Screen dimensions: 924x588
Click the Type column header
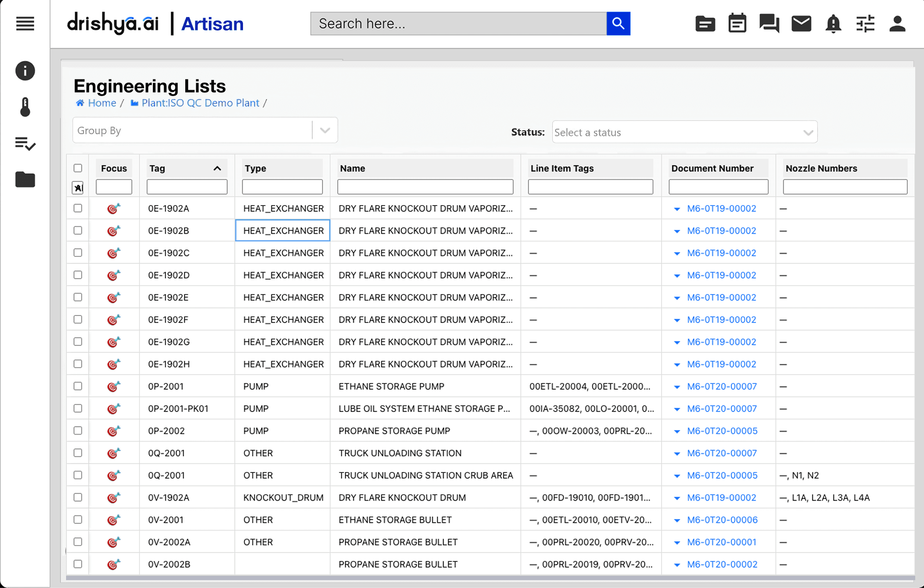click(x=282, y=168)
